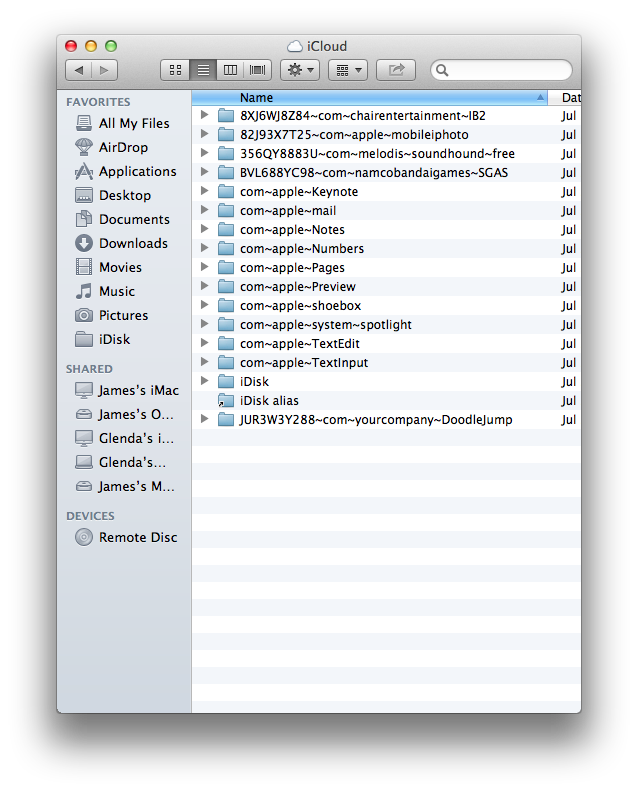Image resolution: width=638 pixels, height=792 pixels.
Task: Switch to column view
Action: (230, 70)
